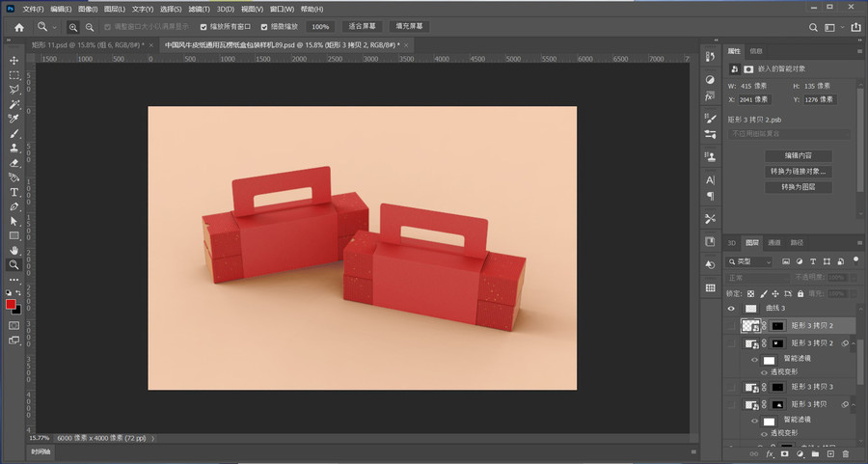Click the 100% zoom button
The image size is (868, 464).
(x=320, y=27)
